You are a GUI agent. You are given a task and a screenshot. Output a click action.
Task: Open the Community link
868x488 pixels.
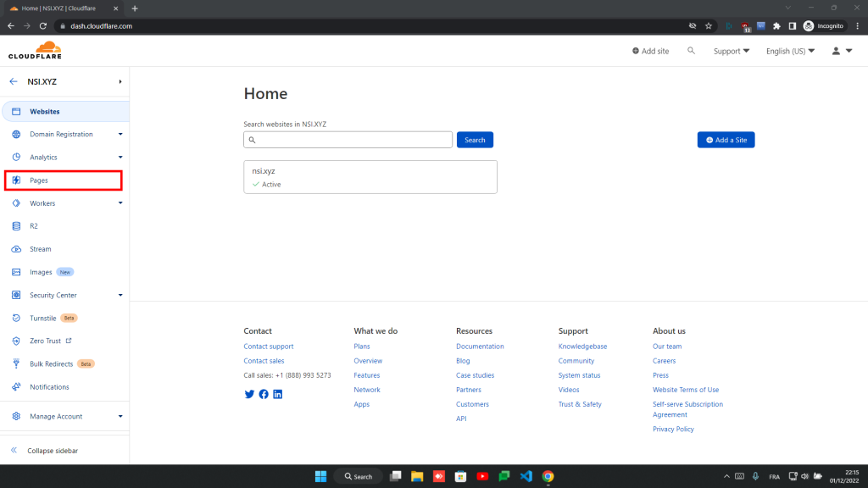(x=576, y=361)
